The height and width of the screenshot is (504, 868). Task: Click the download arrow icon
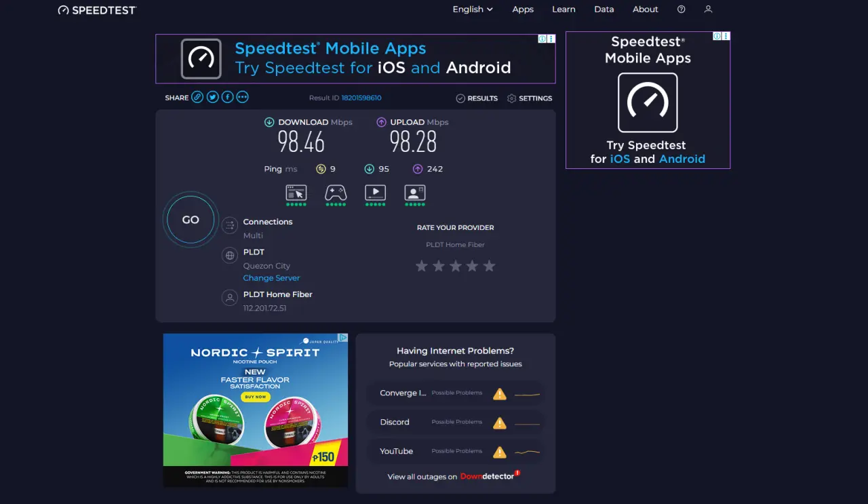click(x=269, y=122)
